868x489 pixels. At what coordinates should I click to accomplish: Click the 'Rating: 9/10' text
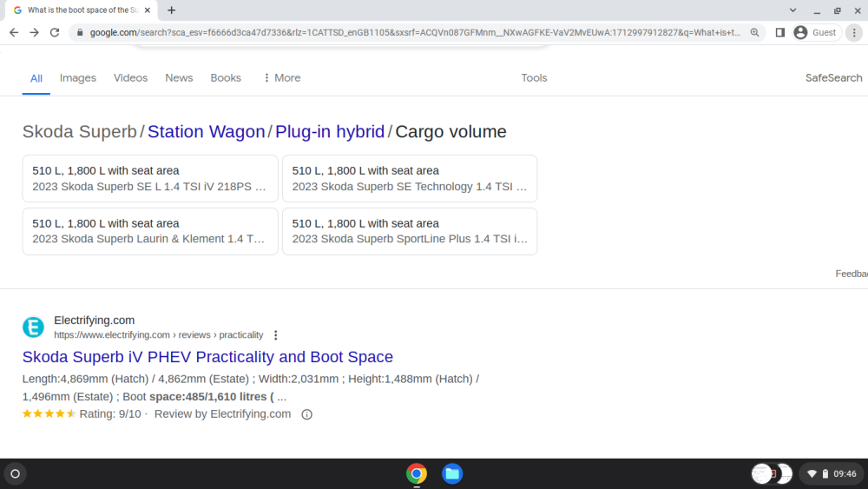[x=110, y=414]
